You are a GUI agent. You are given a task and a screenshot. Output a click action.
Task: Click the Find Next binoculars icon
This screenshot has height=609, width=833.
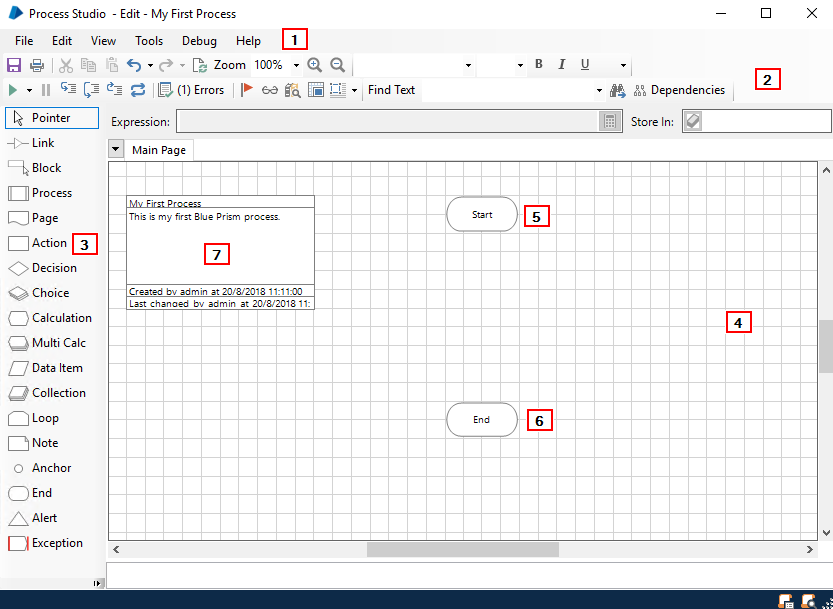[x=617, y=90]
